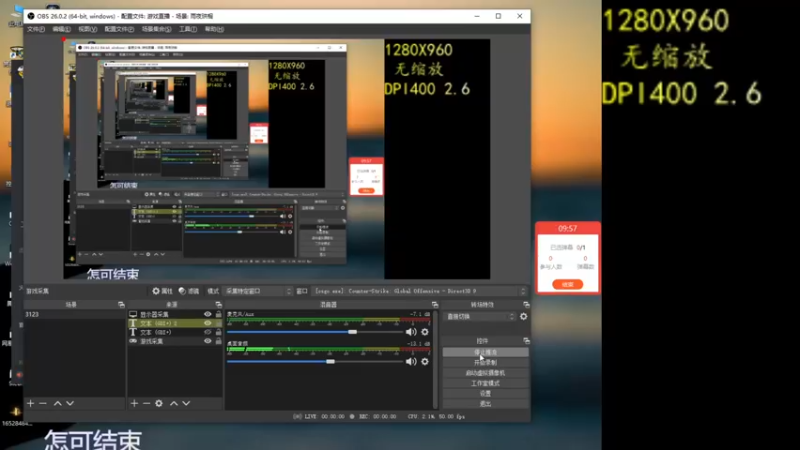
Task: Open the 配置文件(P) menu
Action: [x=119, y=29]
